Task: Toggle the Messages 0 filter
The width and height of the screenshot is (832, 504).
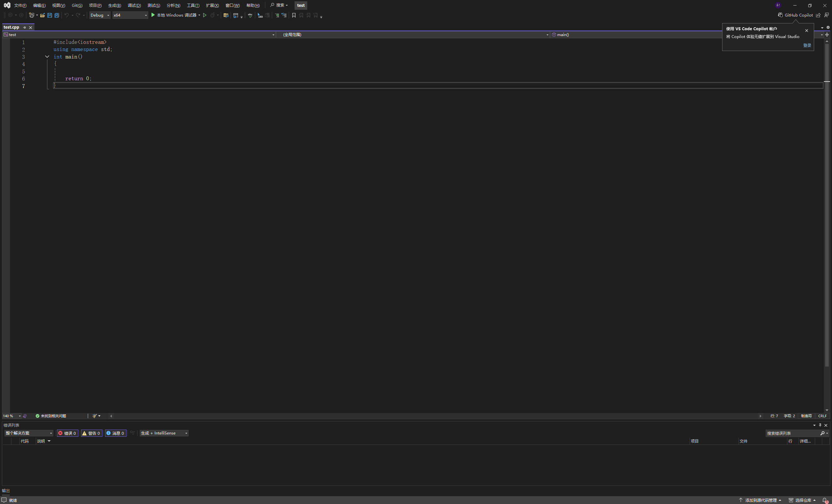Action: (x=115, y=433)
